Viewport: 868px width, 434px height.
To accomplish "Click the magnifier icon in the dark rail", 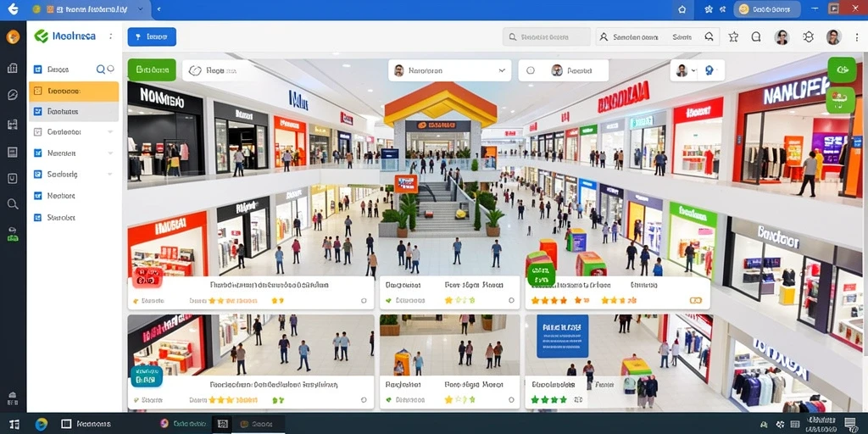I will coord(13,204).
